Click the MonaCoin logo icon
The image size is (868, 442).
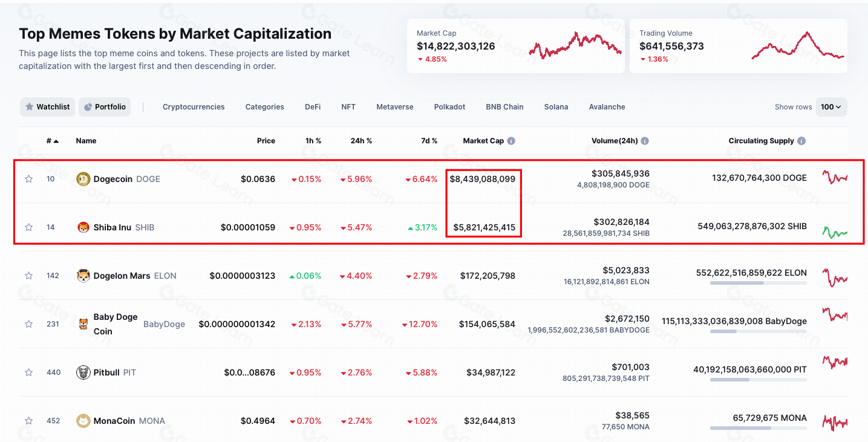(x=83, y=421)
